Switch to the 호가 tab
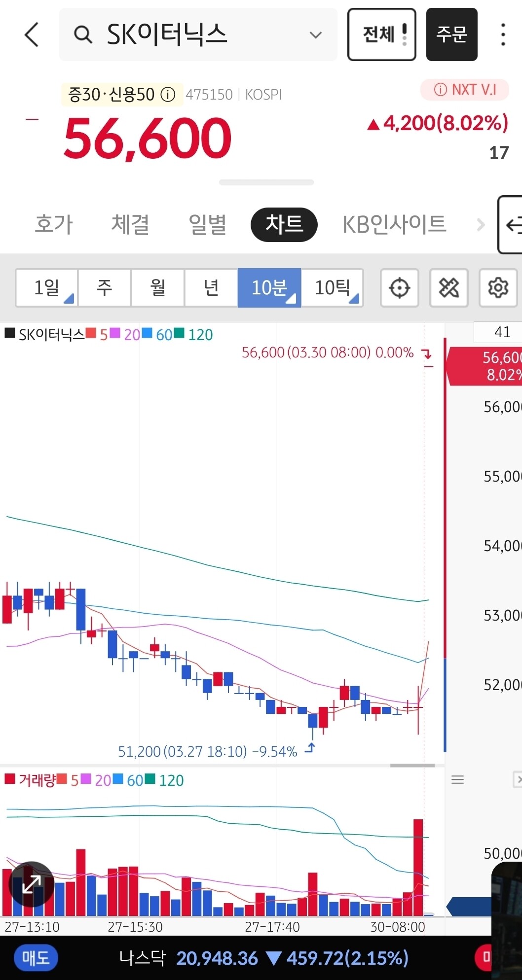 tap(54, 224)
